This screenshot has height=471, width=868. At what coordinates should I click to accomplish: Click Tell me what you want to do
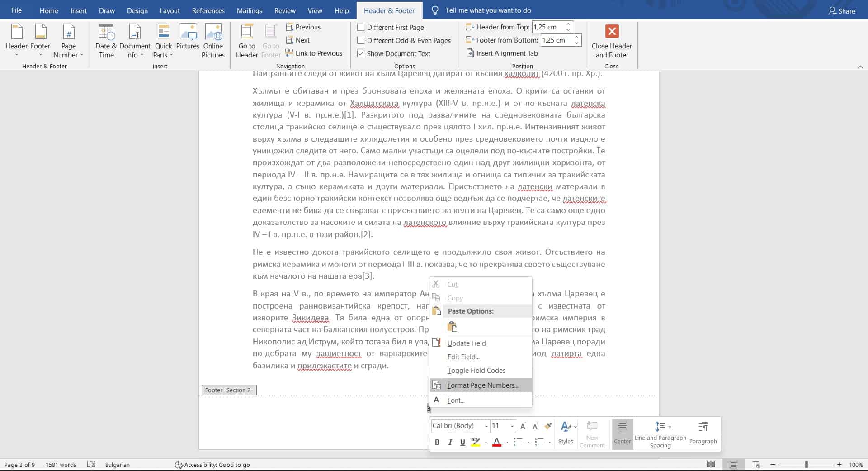point(488,10)
